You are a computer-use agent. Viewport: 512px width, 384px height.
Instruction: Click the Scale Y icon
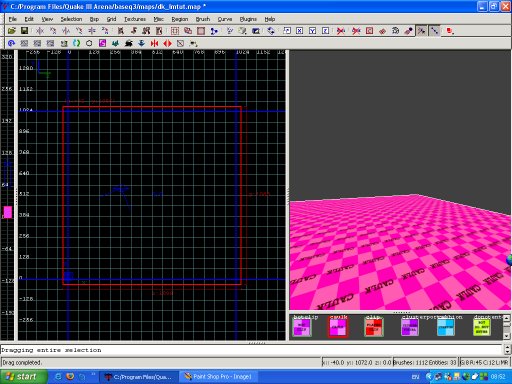click(x=313, y=31)
